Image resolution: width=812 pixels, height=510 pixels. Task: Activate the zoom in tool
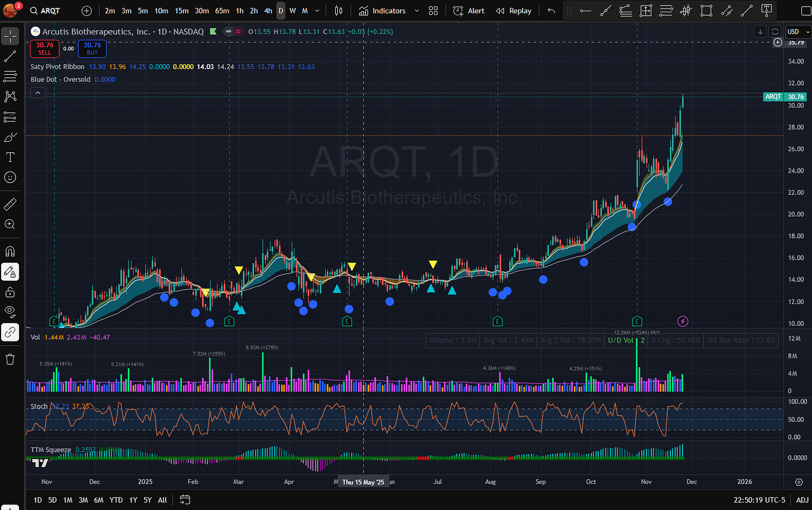(x=10, y=224)
